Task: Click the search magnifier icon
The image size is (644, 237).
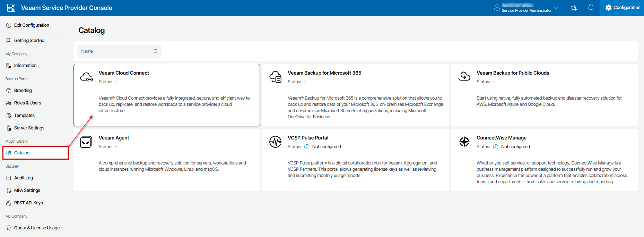Action: click(x=156, y=51)
